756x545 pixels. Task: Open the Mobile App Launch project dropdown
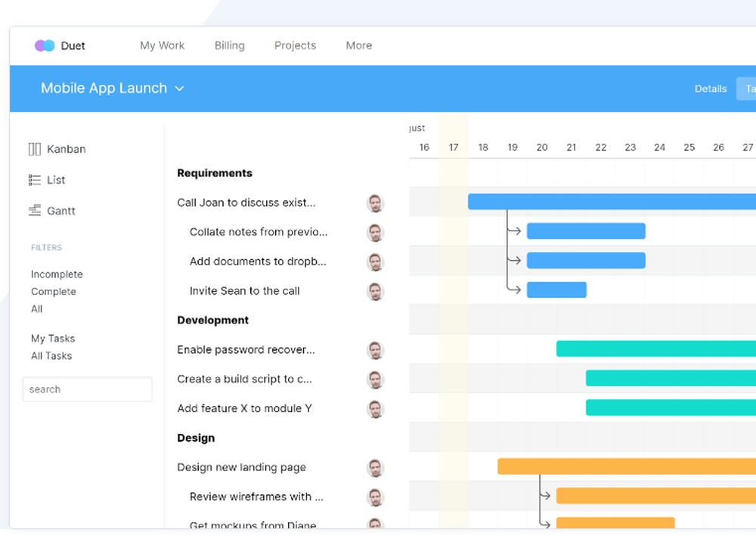tap(112, 88)
